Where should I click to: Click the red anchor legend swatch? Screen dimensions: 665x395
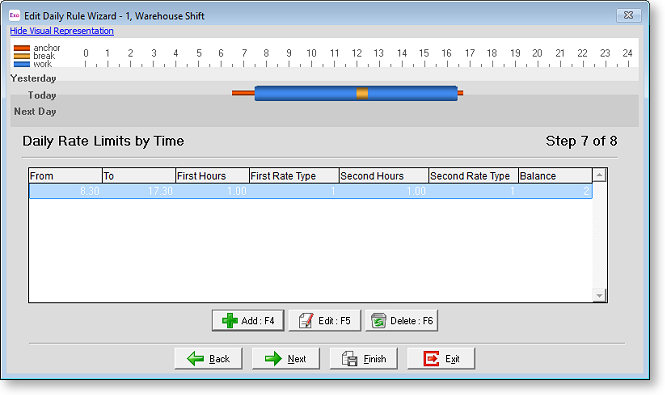click(22, 48)
